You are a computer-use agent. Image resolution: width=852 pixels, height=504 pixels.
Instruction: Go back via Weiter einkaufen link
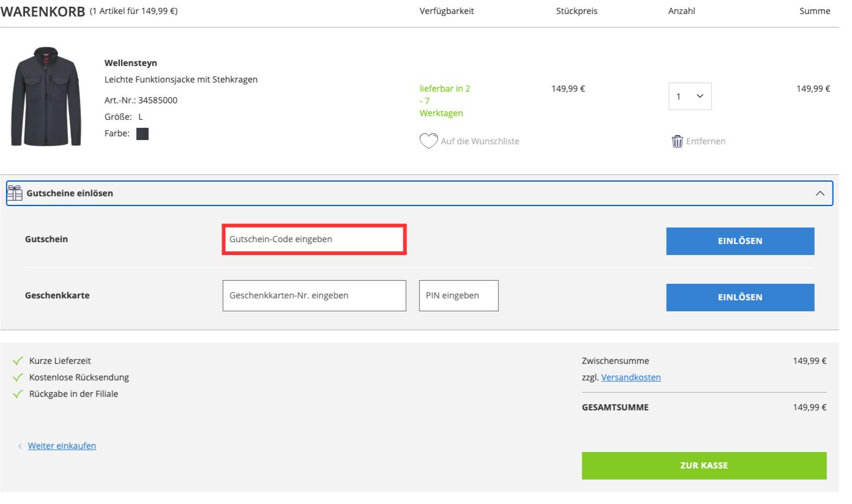[x=62, y=446]
